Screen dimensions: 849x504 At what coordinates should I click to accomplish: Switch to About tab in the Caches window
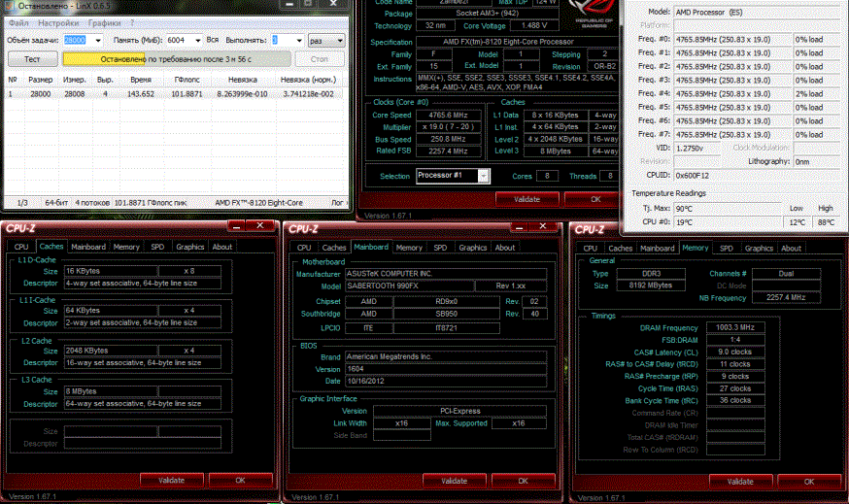coord(222,247)
